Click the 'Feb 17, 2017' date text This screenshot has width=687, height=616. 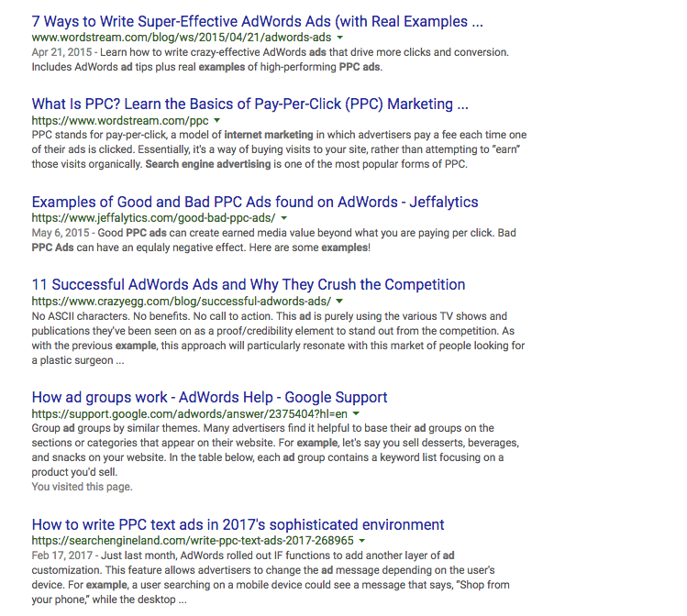62,555
